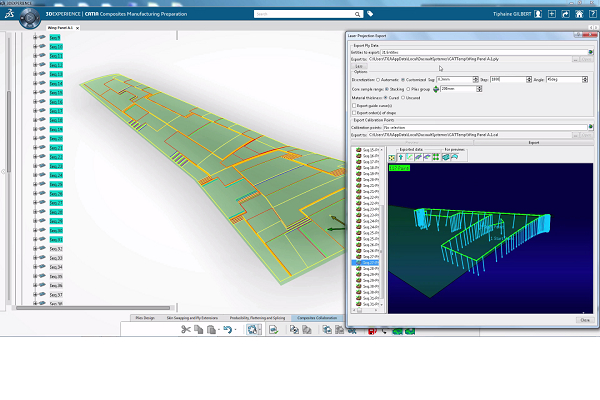This screenshot has height=400, width=600.
Task: Open help question mark icon
Action: (x=592, y=14)
